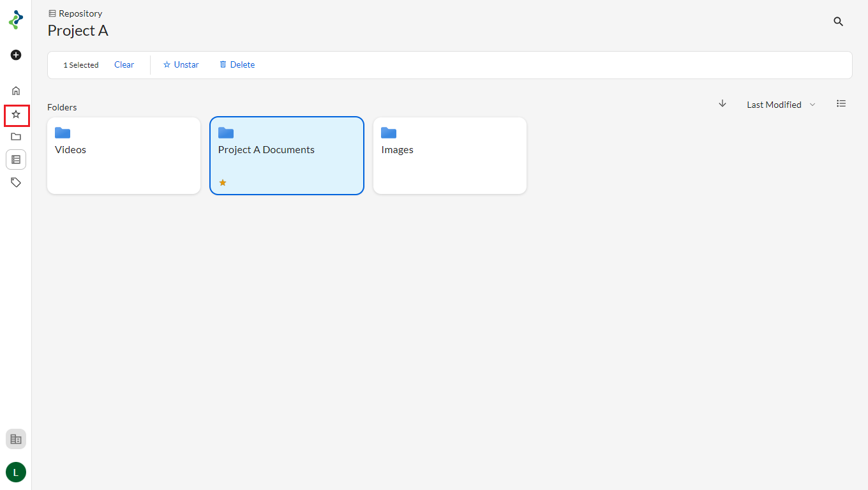The height and width of the screenshot is (490, 868).
Task: Open the Repository icon in sidebar
Action: click(x=16, y=160)
